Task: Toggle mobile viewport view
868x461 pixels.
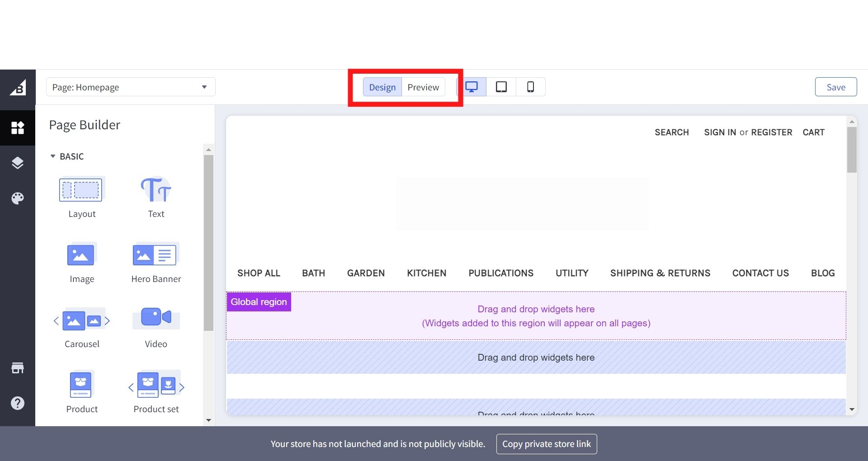Action: [x=530, y=87]
